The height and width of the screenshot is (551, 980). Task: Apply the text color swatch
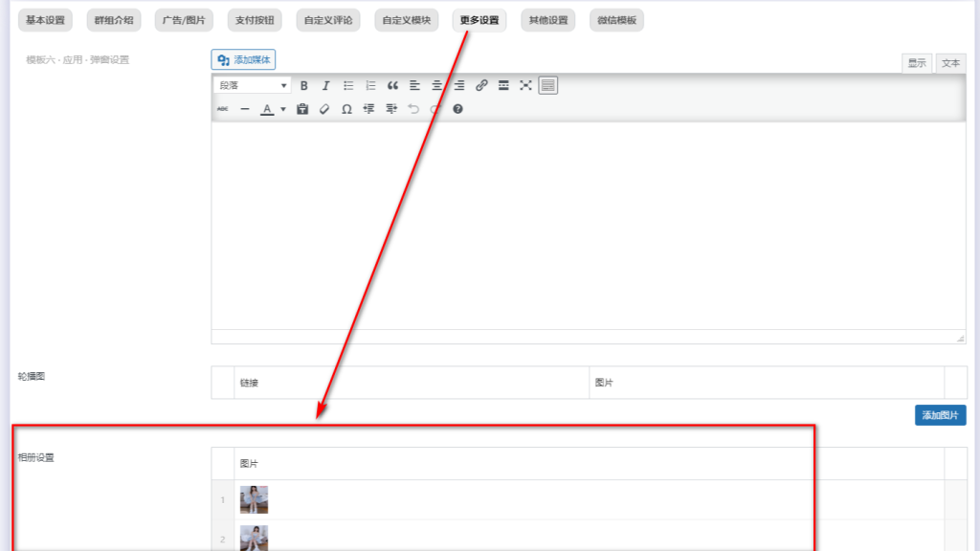[x=268, y=109]
